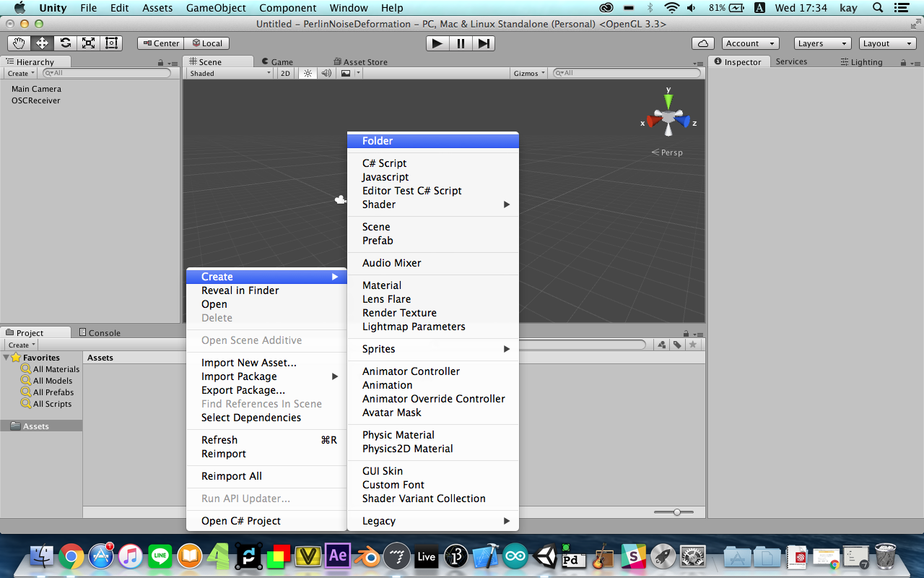Viewport: 924px width, 578px height.
Task: Open the GameObject menu in menu bar
Action: click(216, 8)
